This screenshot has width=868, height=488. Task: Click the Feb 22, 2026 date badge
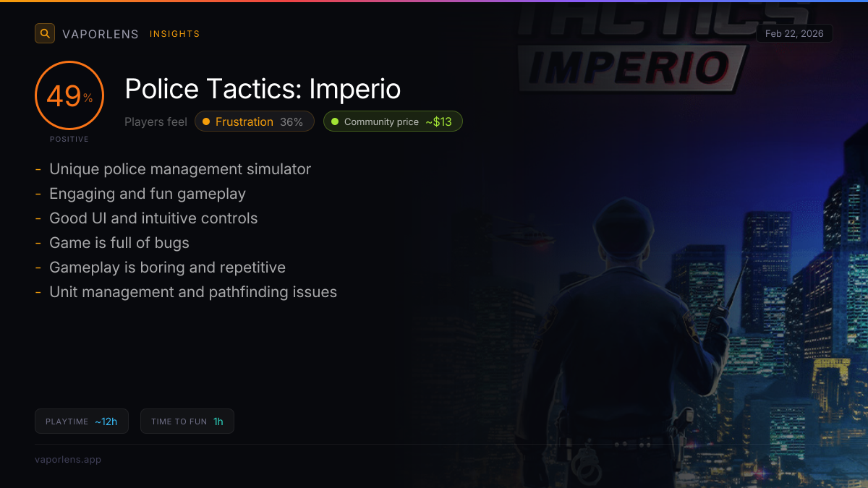pyautogui.click(x=794, y=34)
